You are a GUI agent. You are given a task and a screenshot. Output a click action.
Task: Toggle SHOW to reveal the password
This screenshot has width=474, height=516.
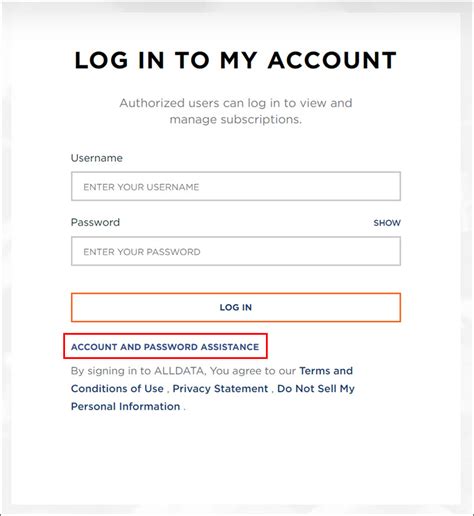coord(387,223)
